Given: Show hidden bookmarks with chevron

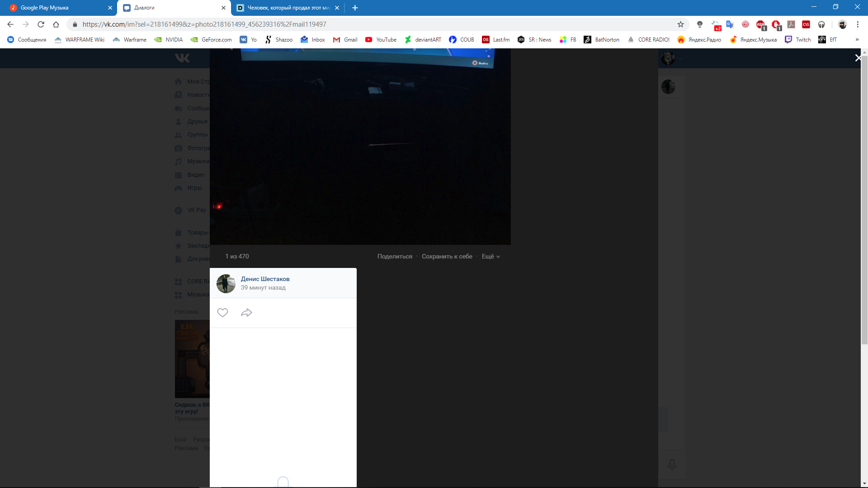Looking at the screenshot, I should click(x=857, y=40).
